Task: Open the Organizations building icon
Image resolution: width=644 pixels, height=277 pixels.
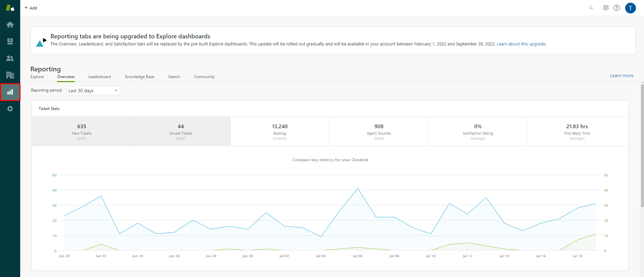Action: point(10,75)
